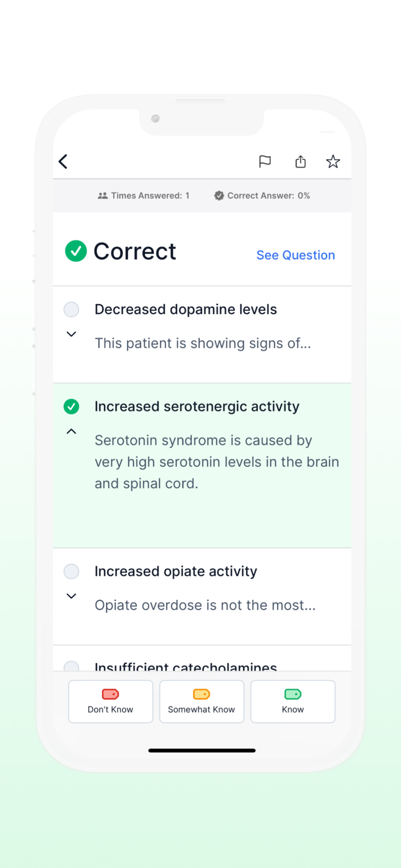Mark card as Somewhat Know
401x868 pixels.
[x=202, y=701]
